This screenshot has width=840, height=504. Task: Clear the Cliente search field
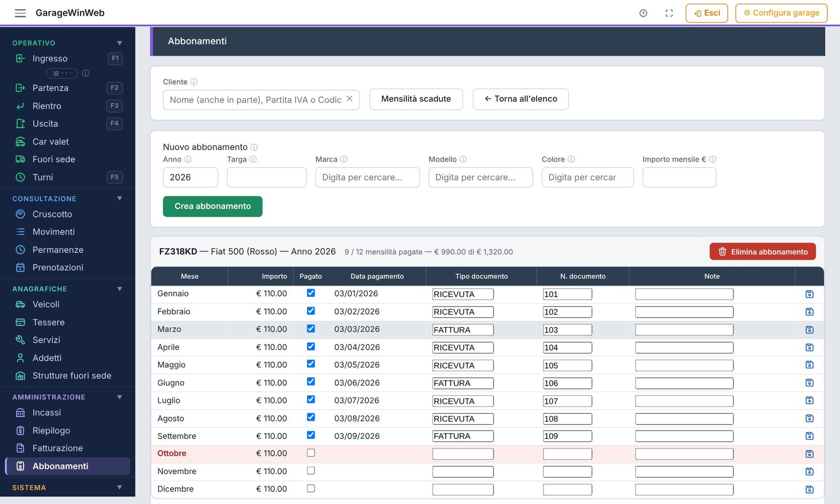tap(349, 99)
